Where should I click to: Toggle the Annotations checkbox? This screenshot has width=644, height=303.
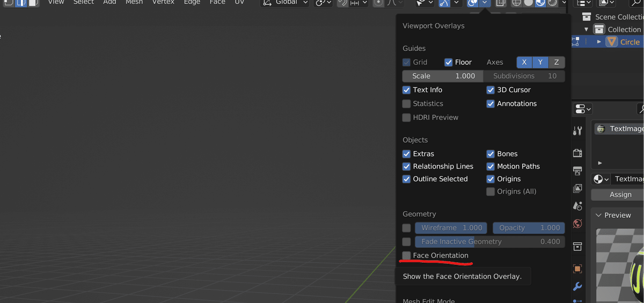pos(491,104)
